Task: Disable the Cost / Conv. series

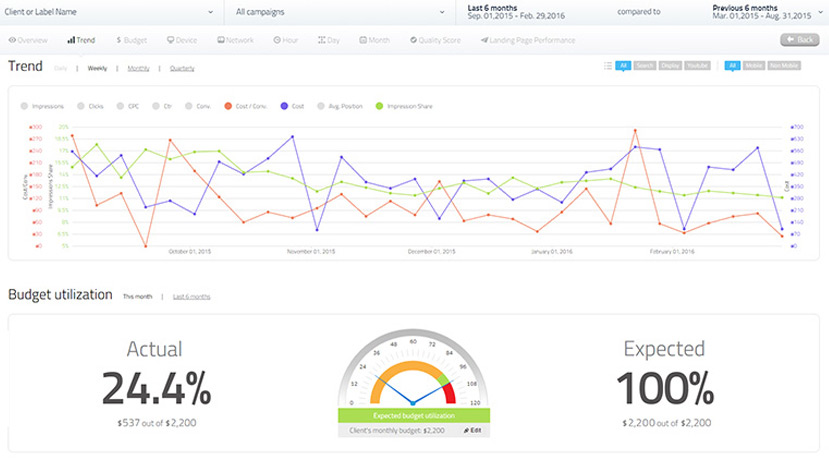Action: click(246, 106)
